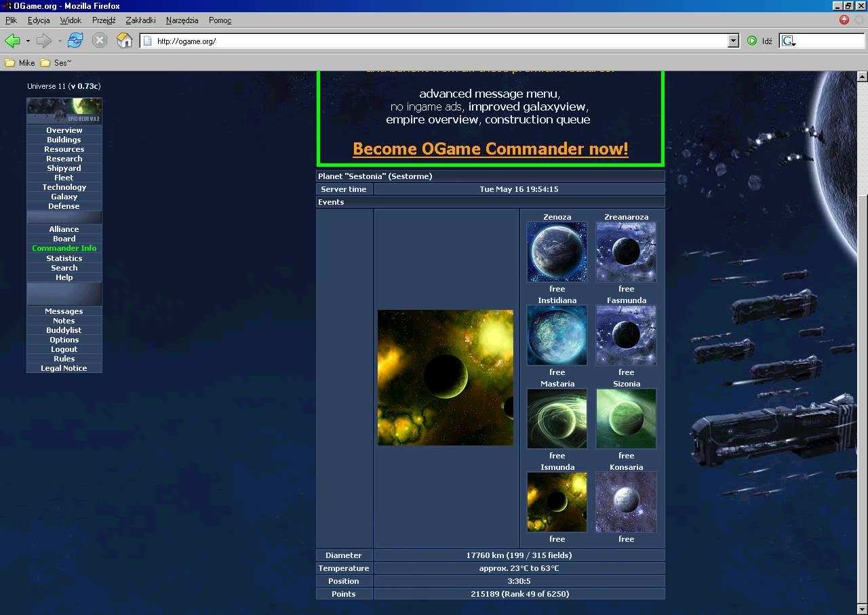Screen dimensions: 868x615
Task: Click the Logout link
Action: (64, 349)
